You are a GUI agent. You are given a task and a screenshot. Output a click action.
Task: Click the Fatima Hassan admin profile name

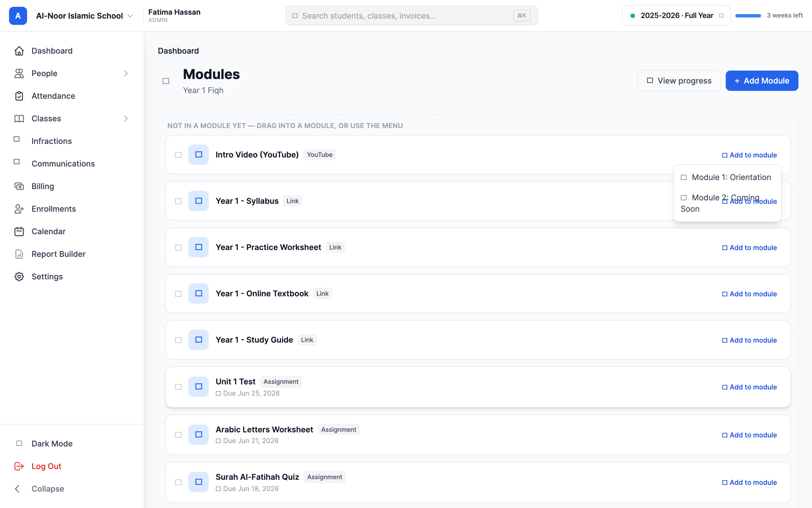click(x=174, y=12)
